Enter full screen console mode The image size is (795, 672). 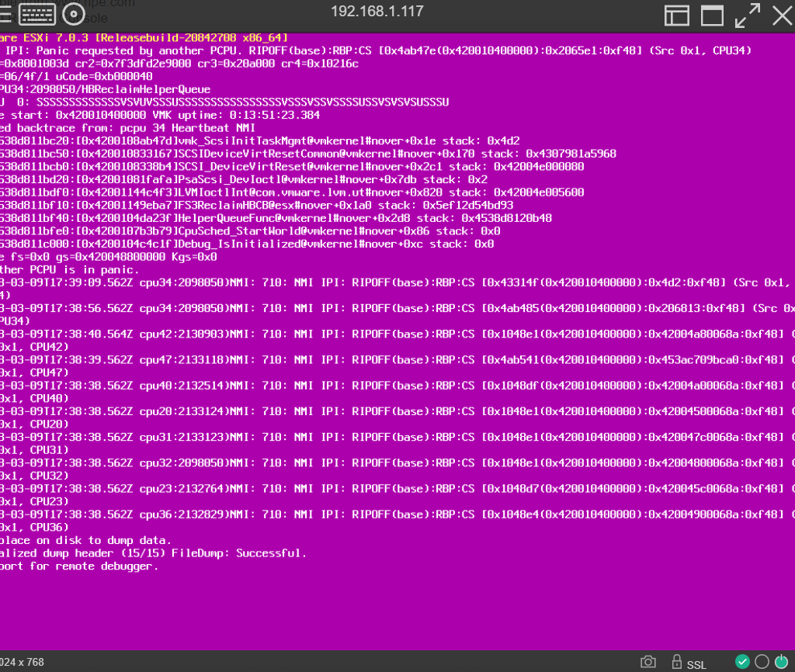[748, 16]
